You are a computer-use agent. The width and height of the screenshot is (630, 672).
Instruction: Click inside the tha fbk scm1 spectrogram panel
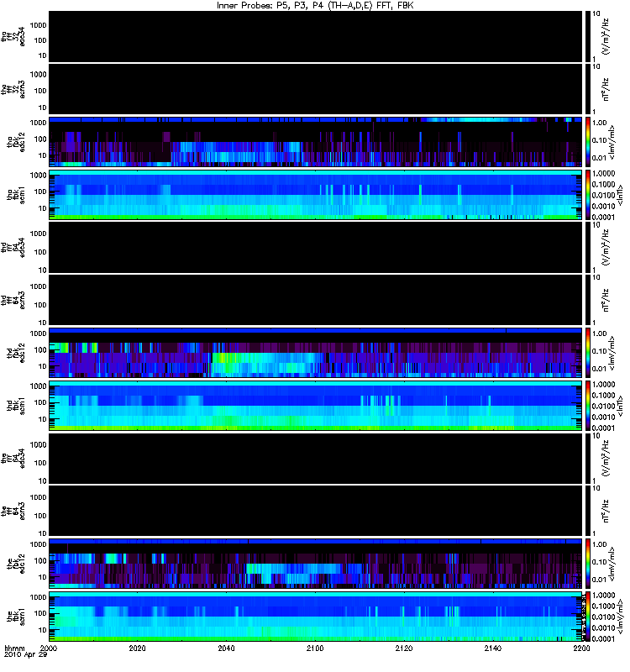(x=315, y=195)
